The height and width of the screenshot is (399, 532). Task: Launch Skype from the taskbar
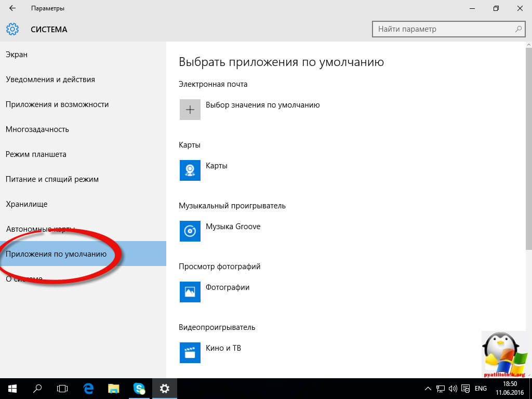point(139,388)
